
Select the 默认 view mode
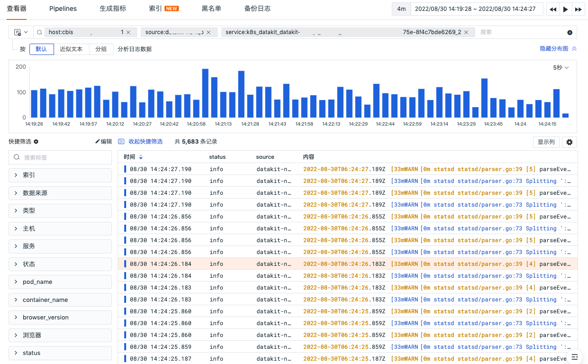pos(41,49)
